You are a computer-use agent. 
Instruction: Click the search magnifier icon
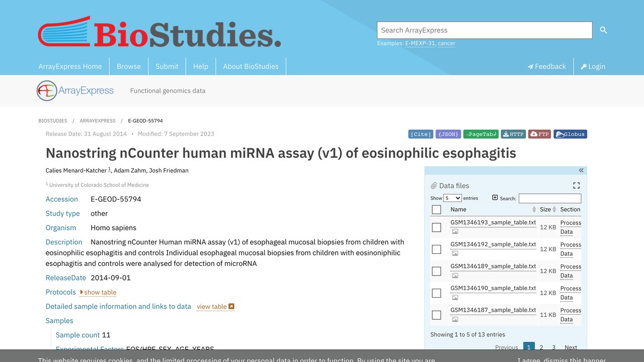[x=603, y=30]
